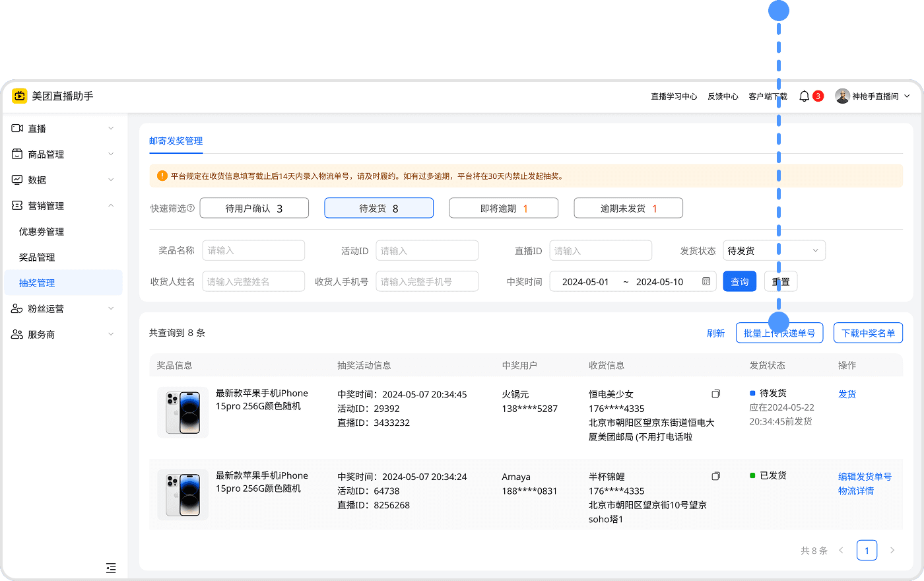Switch to the 邮寄发奖管理 tab
Screen dimensions: 924x581
coord(176,141)
